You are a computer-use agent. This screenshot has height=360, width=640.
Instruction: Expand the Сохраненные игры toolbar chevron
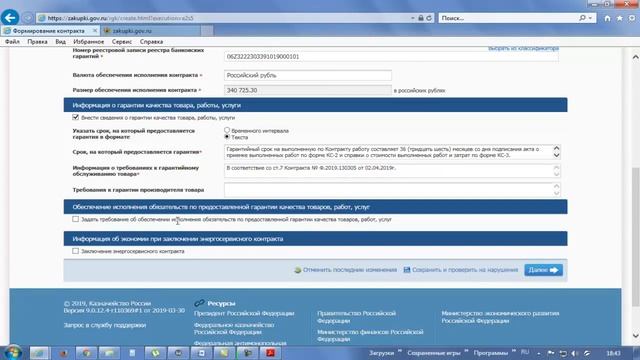click(x=466, y=351)
